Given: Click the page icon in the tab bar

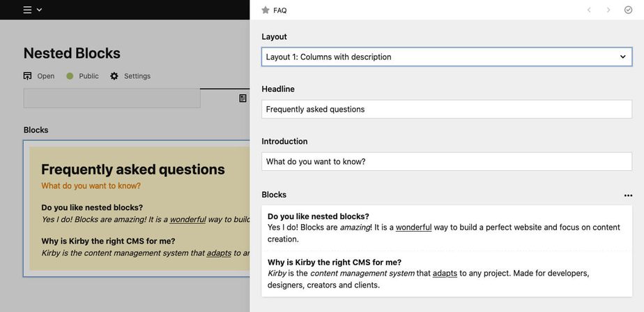Looking at the screenshot, I should click(243, 98).
